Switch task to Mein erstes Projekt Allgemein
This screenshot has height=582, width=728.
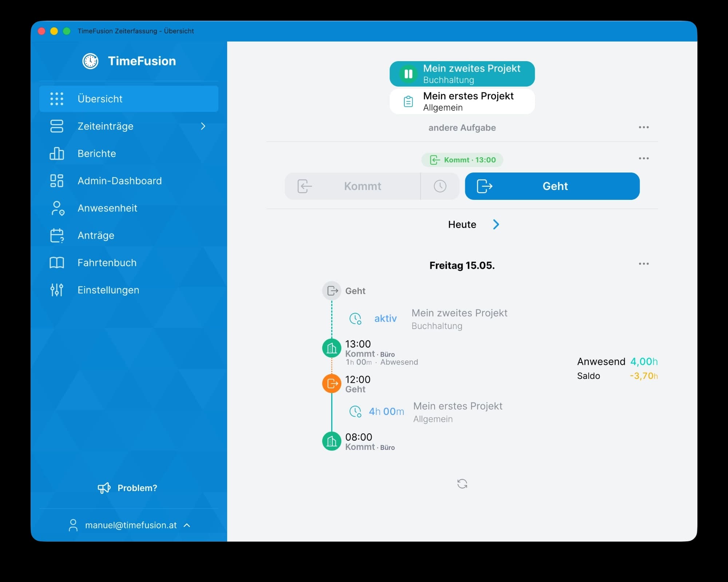[462, 101]
